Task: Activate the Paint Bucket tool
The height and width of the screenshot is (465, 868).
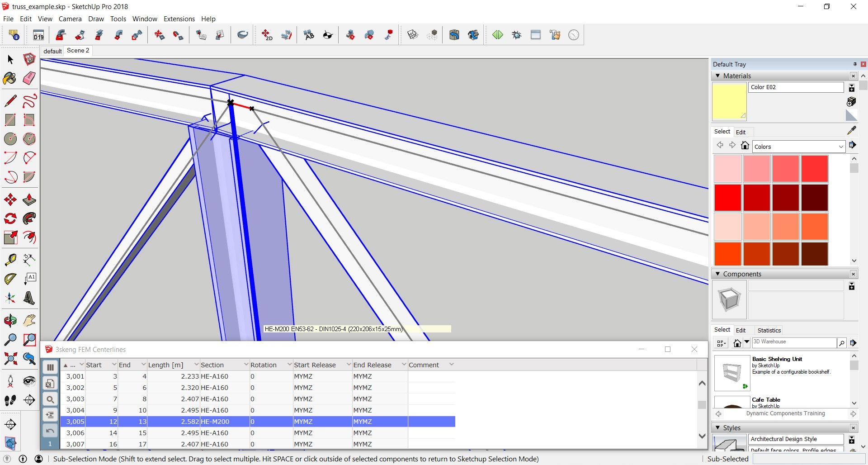Action: click(10, 78)
